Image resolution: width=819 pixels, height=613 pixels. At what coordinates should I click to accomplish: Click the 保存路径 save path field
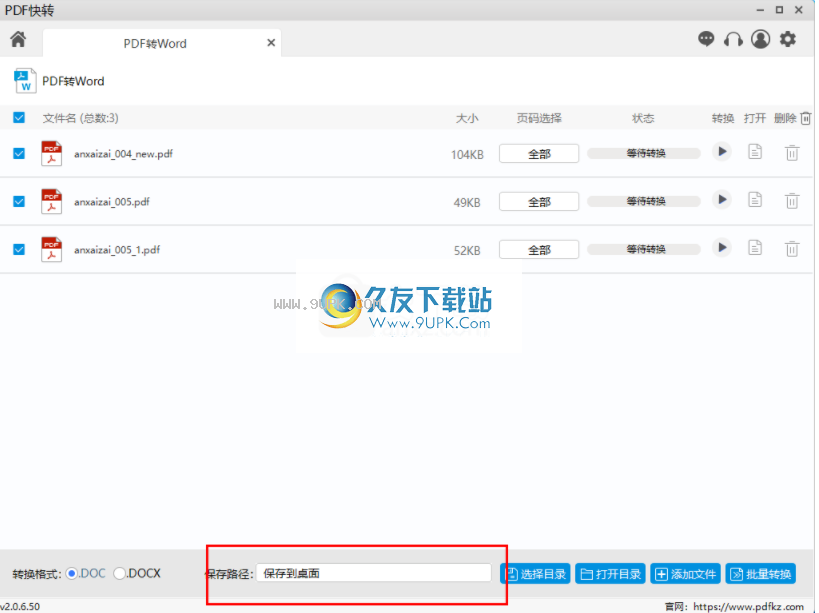coord(373,573)
